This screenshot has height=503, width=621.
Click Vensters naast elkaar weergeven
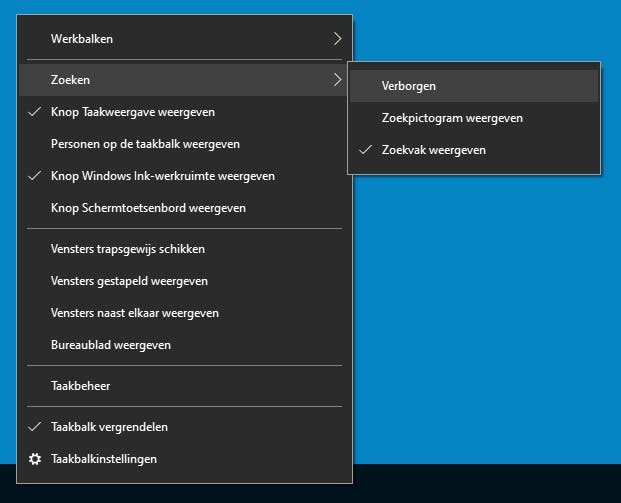coord(135,313)
